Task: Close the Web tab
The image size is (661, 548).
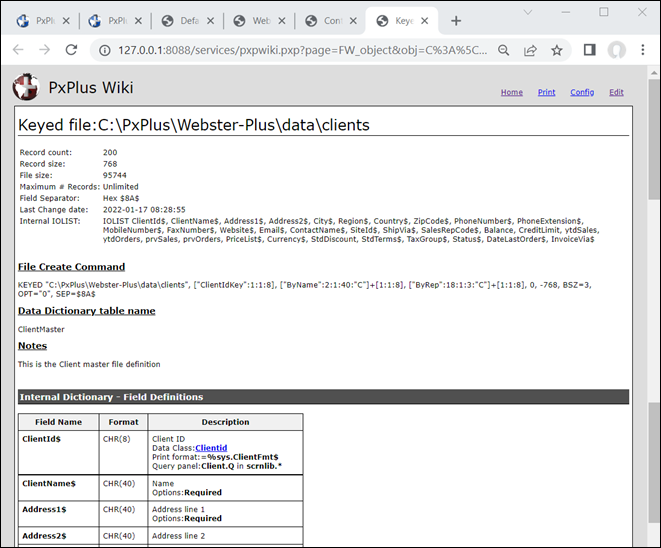Action: tap(282, 21)
